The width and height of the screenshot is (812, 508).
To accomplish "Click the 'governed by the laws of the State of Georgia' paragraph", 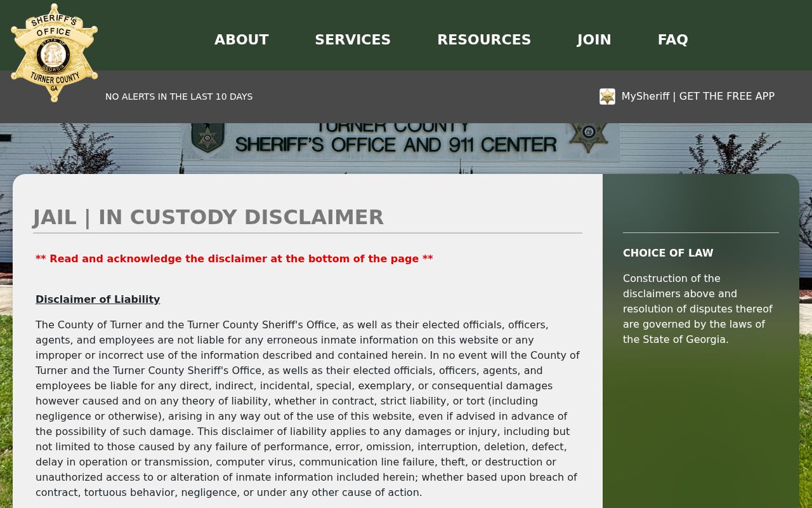I will coord(698,309).
